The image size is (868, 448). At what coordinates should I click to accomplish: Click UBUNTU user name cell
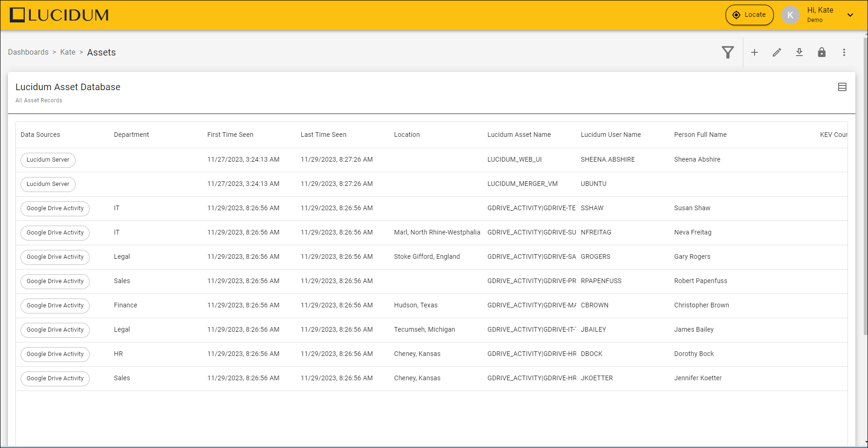pyautogui.click(x=593, y=184)
